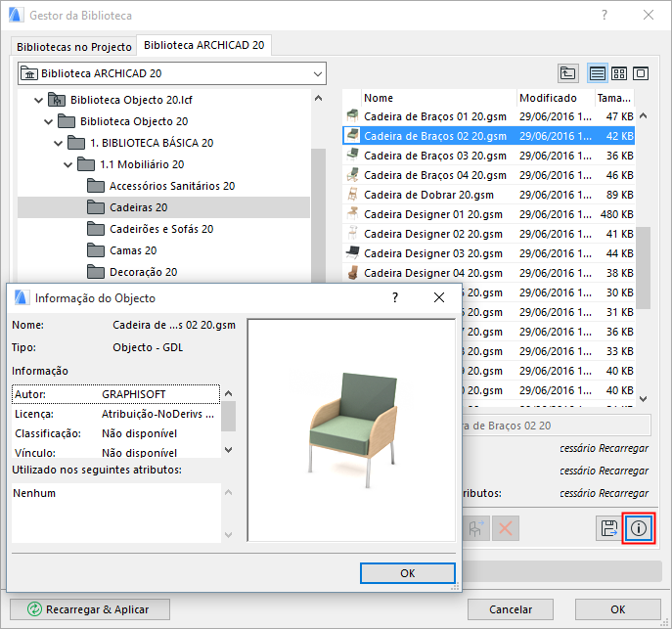Collapse the 1.1 Mobiliário 20 node
672x629 pixels.
click(68, 164)
